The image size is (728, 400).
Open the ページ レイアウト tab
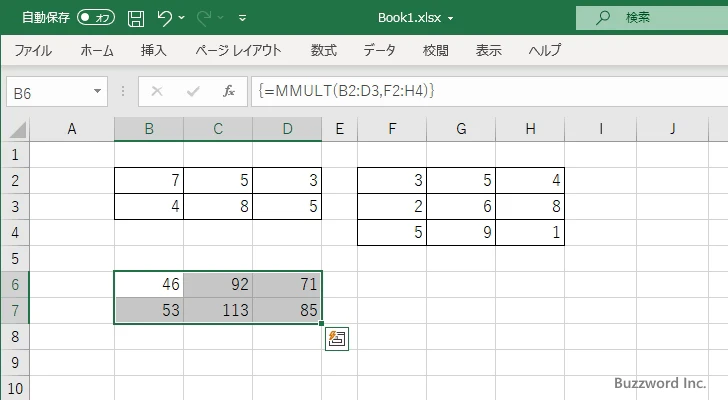click(x=238, y=50)
